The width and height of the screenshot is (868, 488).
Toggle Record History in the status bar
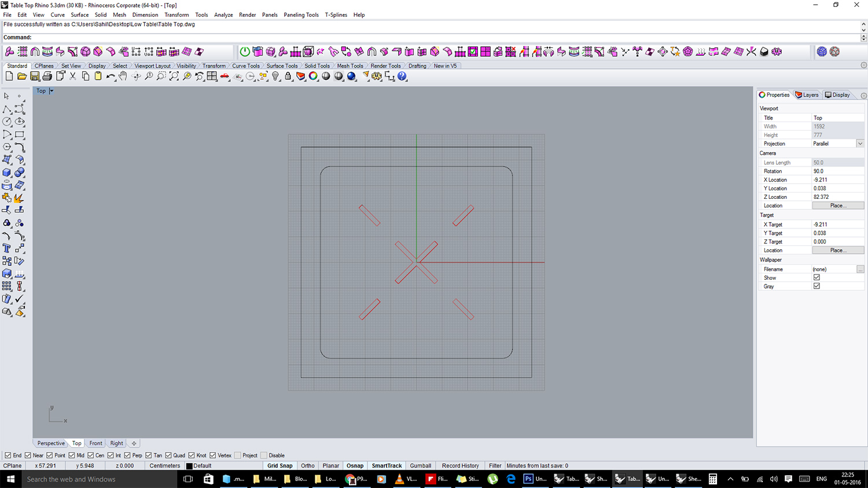pos(460,466)
